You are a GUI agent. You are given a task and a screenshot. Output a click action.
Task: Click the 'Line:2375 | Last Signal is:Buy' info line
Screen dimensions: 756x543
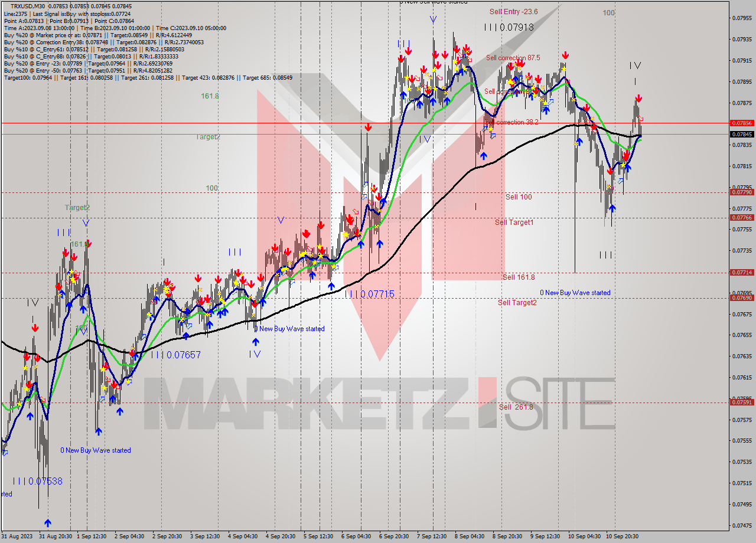[x=67, y=14]
